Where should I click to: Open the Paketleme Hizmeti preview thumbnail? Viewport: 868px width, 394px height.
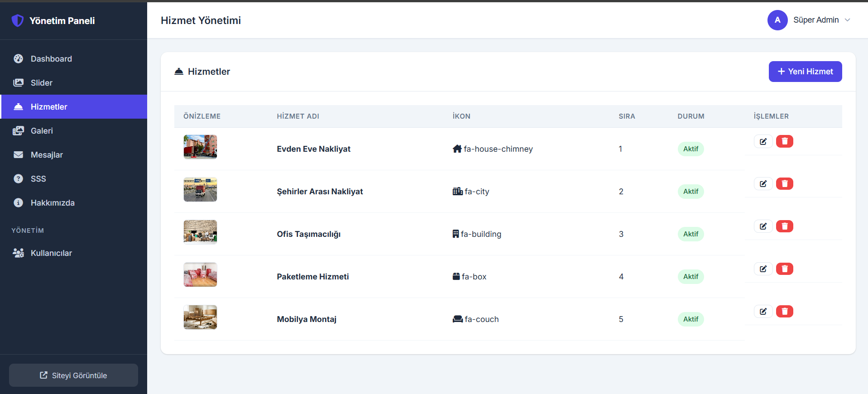pyautogui.click(x=200, y=274)
